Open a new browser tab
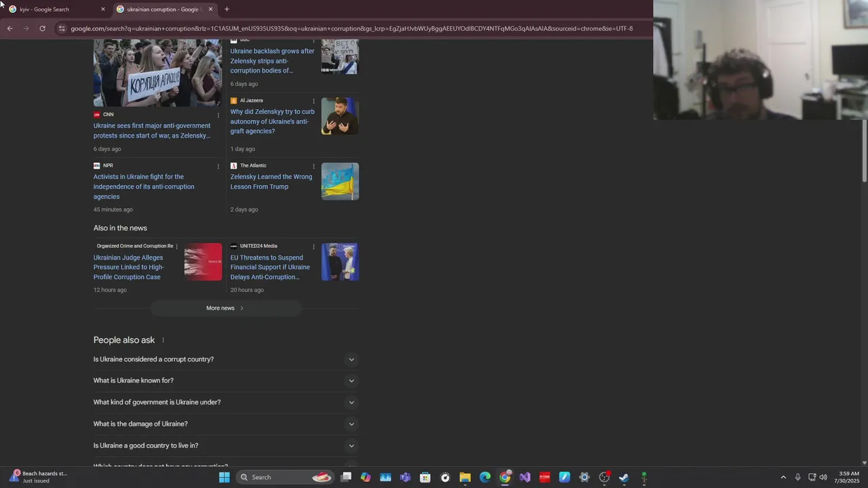The image size is (868, 488). (226, 9)
